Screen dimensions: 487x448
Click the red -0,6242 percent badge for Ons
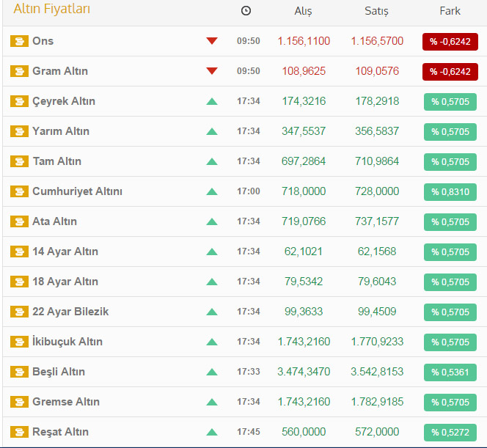450,42
